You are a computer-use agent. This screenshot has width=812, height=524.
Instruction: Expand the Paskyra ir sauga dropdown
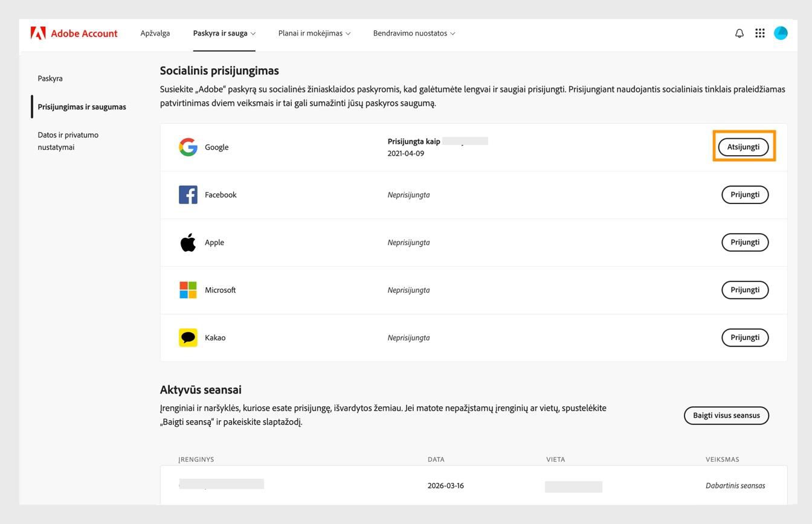coord(224,33)
